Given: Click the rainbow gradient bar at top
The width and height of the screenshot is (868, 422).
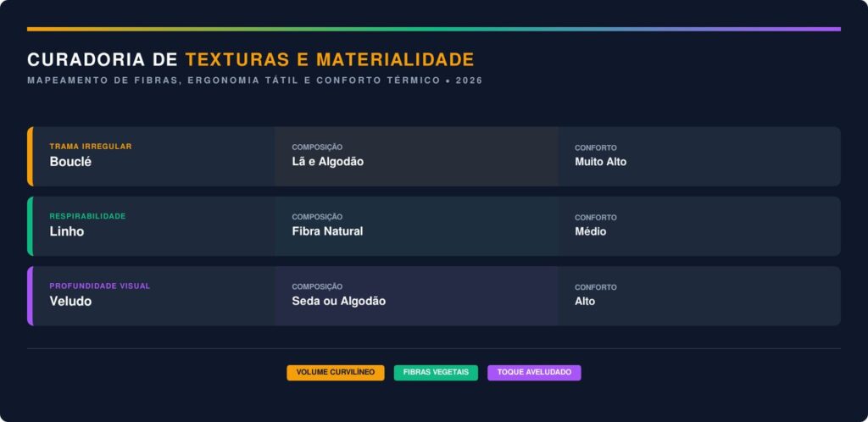Looking at the screenshot, I should [x=434, y=29].
